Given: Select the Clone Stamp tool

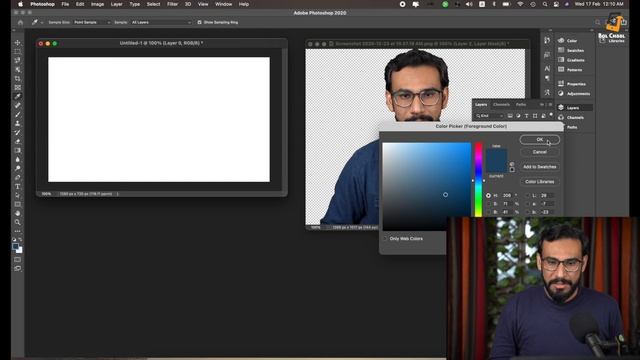Looking at the screenshot, I should pos(18,123).
